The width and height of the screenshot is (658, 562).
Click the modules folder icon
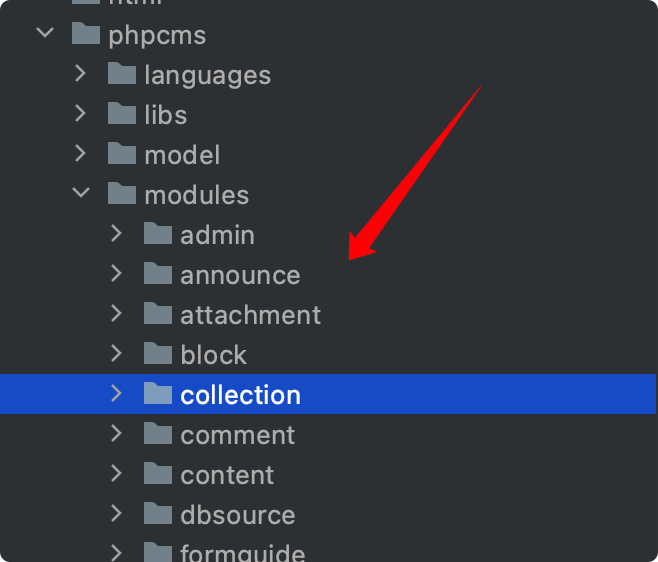tap(122, 193)
